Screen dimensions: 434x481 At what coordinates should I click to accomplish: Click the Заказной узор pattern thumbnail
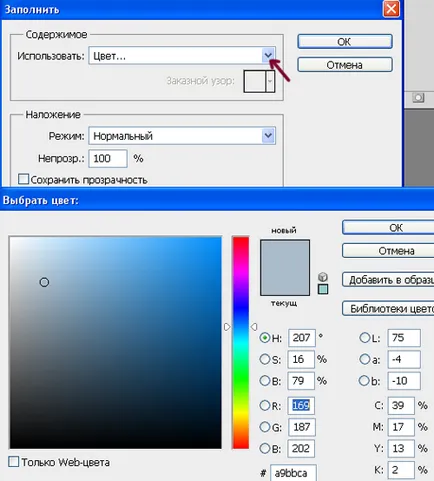click(x=255, y=81)
